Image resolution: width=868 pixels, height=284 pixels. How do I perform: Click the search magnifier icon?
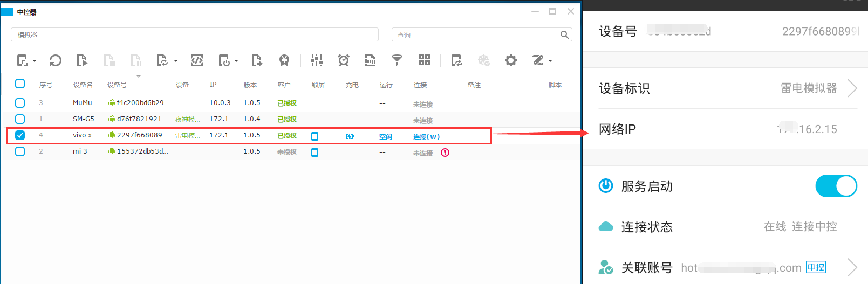(564, 35)
